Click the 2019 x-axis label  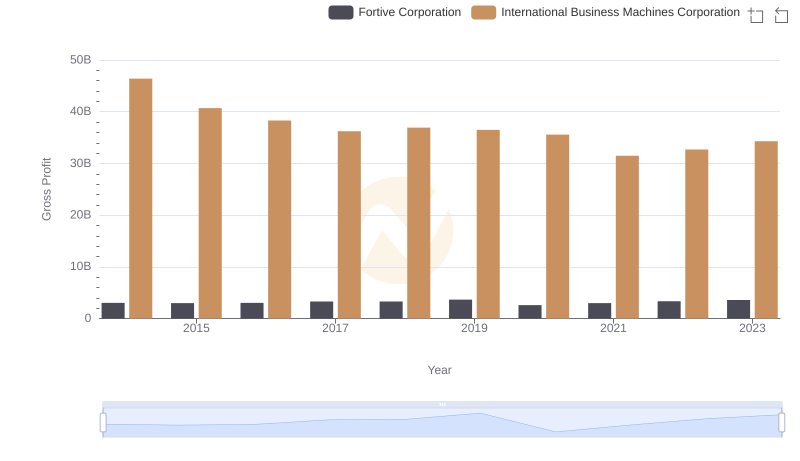pos(474,328)
